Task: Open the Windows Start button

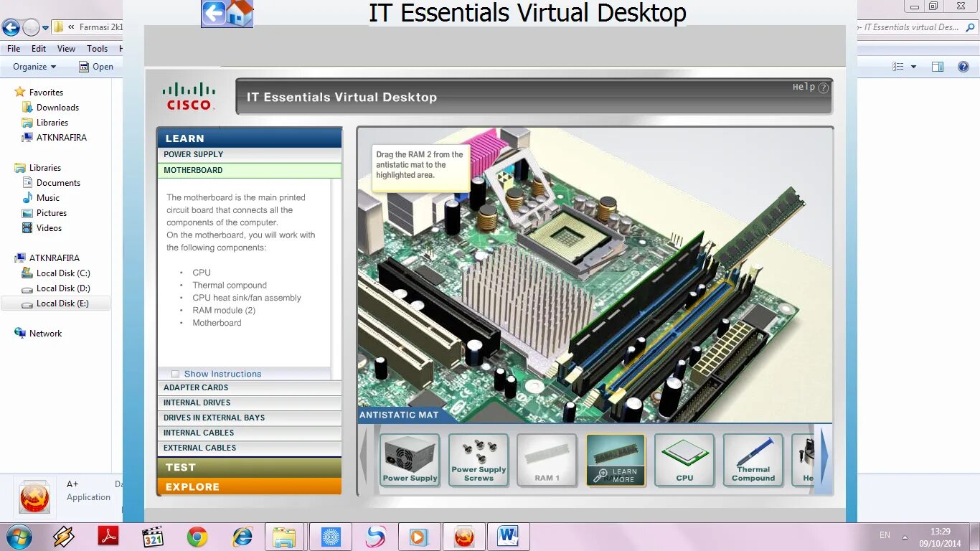Action: pyautogui.click(x=18, y=537)
